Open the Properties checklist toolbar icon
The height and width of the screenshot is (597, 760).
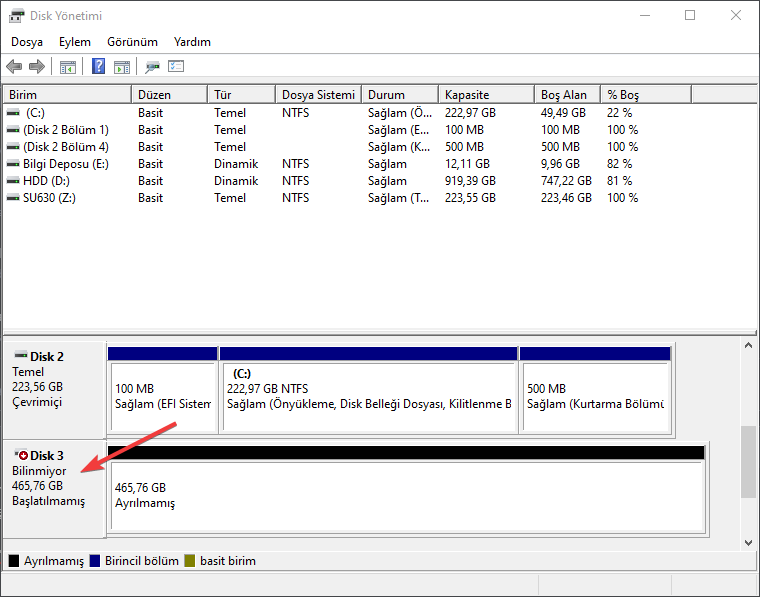click(176, 66)
